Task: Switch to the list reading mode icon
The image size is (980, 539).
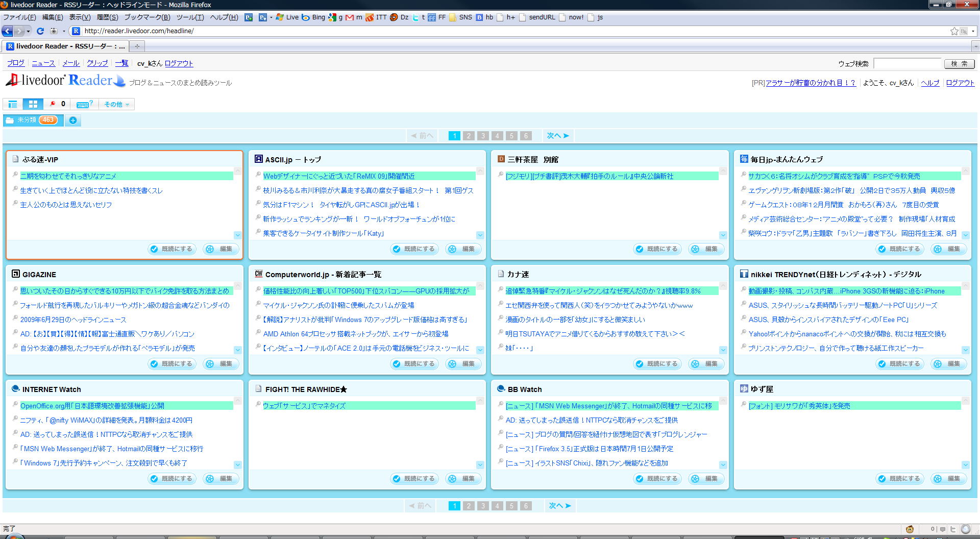Action: 13,104
